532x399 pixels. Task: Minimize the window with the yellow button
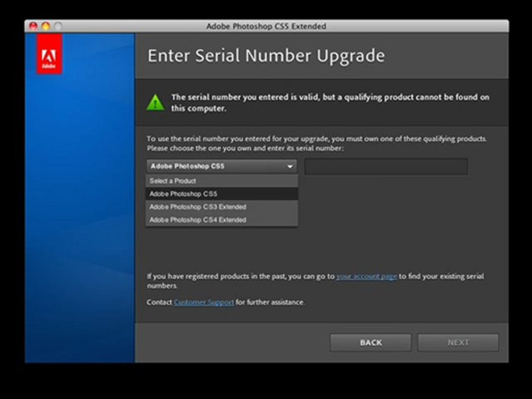click(46, 26)
